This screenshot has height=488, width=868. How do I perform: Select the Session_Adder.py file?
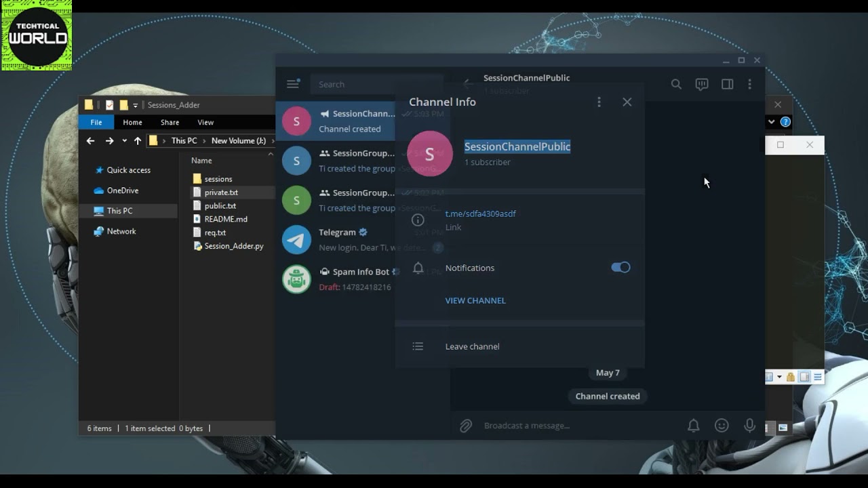tap(228, 246)
